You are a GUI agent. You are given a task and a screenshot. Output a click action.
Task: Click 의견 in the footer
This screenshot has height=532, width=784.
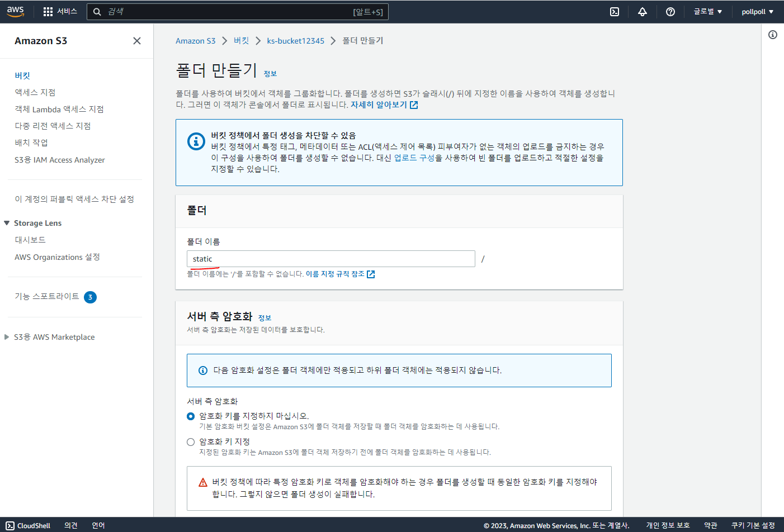71,525
